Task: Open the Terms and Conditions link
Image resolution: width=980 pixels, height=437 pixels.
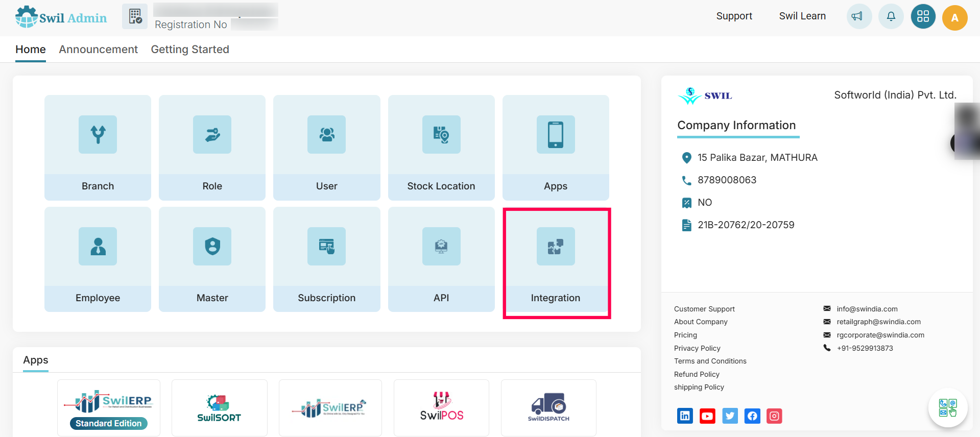Action: 710,361
